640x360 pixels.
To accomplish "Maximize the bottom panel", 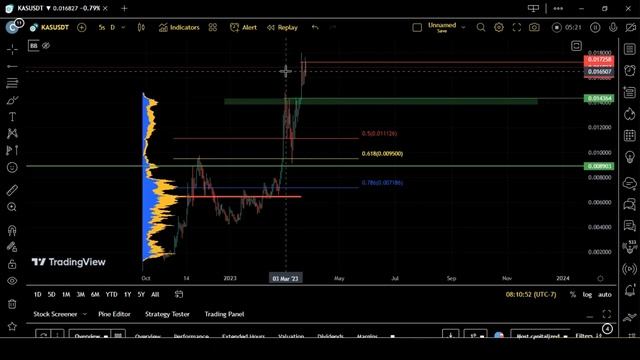I will click(607, 314).
